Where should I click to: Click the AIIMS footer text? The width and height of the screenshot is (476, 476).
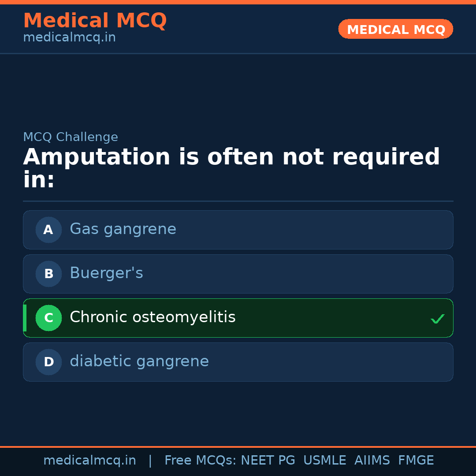click(372, 461)
